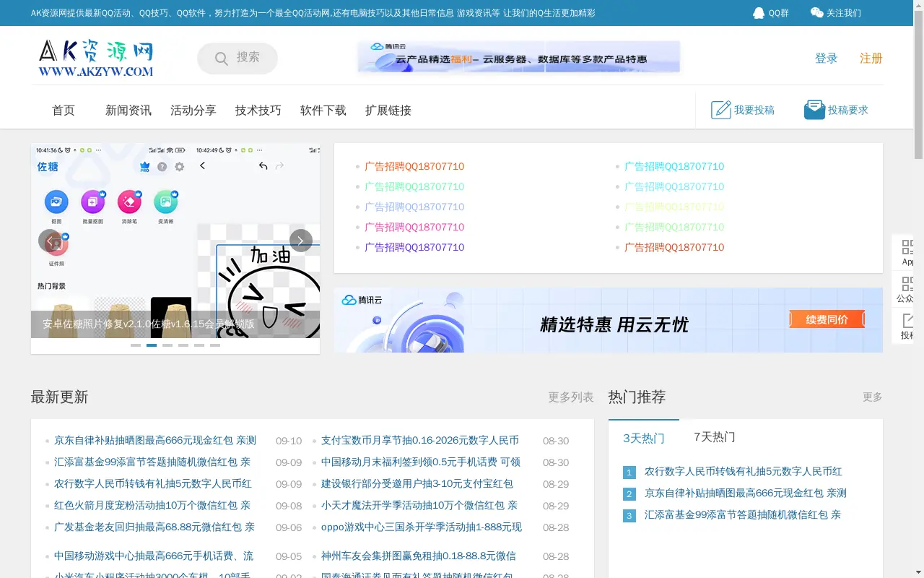This screenshot has width=924, height=578.
Task: Open the 首页 navigation item
Action: (x=64, y=111)
